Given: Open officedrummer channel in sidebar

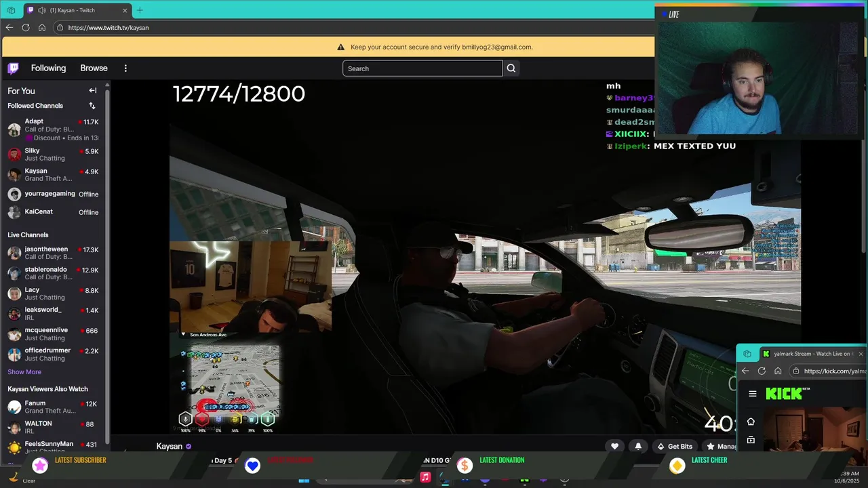Looking at the screenshot, I should (x=54, y=354).
